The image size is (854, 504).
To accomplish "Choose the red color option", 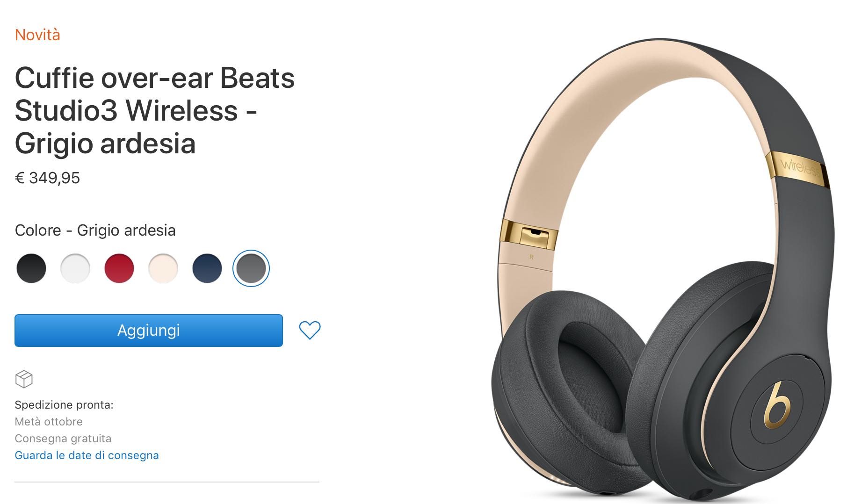I will [x=119, y=268].
